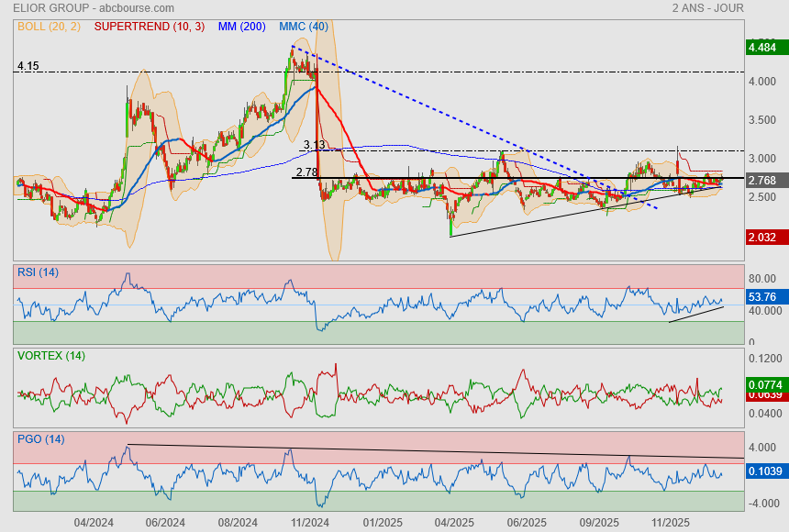Screen dimensions: 789x532
Task: Select the MMC (40) indicator label
Action: [304, 27]
